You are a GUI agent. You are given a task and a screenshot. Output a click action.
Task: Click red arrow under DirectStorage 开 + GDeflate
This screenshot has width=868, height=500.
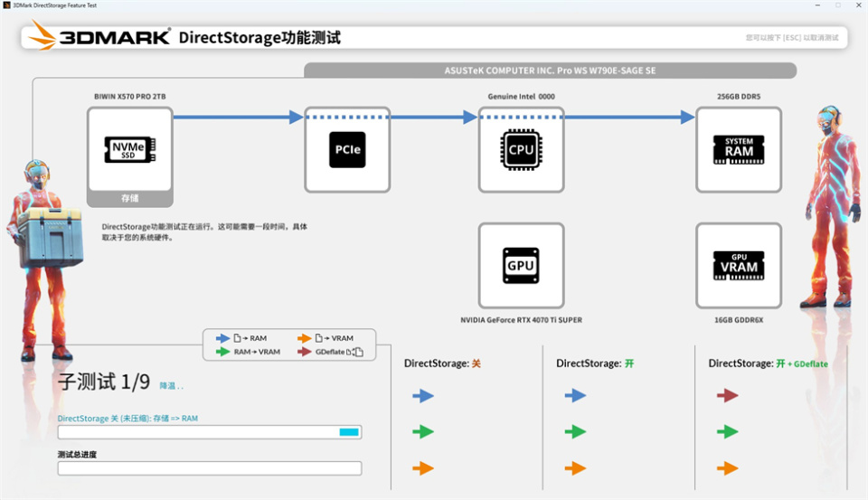tap(727, 395)
